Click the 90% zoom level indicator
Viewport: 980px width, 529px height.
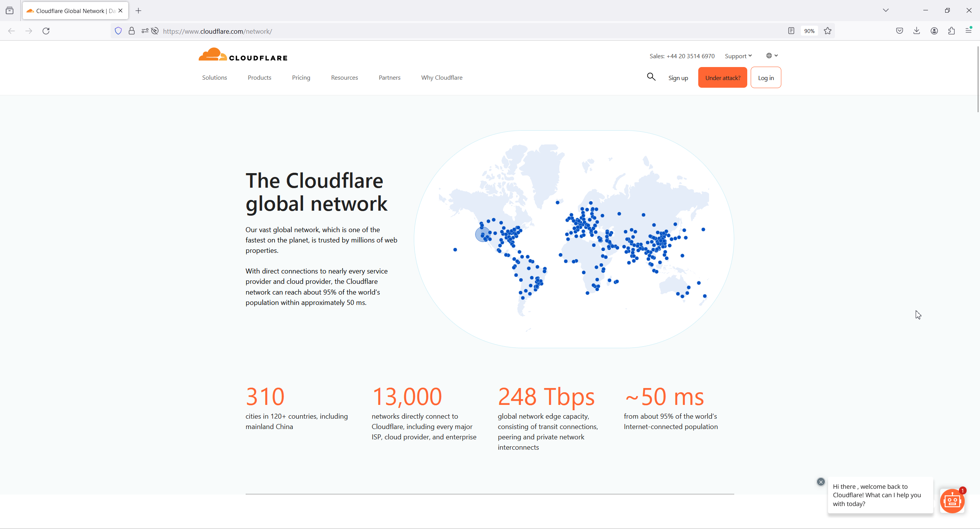(809, 31)
